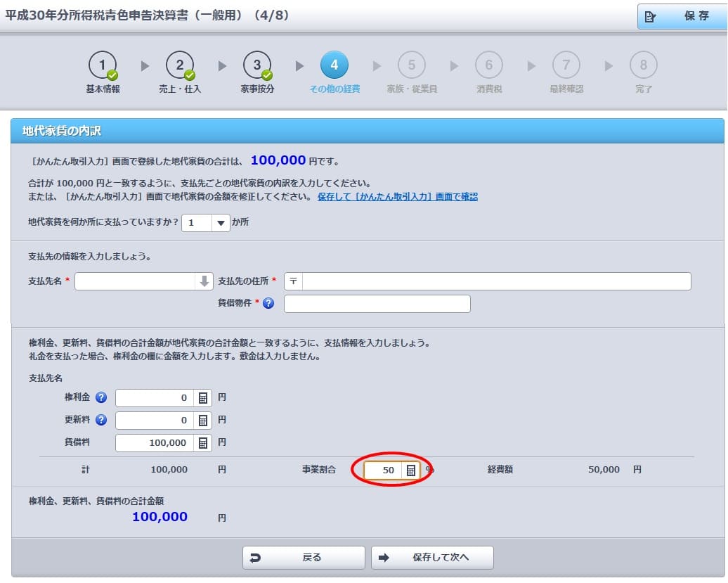728x583 pixels.
Task: Go to step 1 基本情報
Action: (x=103, y=72)
